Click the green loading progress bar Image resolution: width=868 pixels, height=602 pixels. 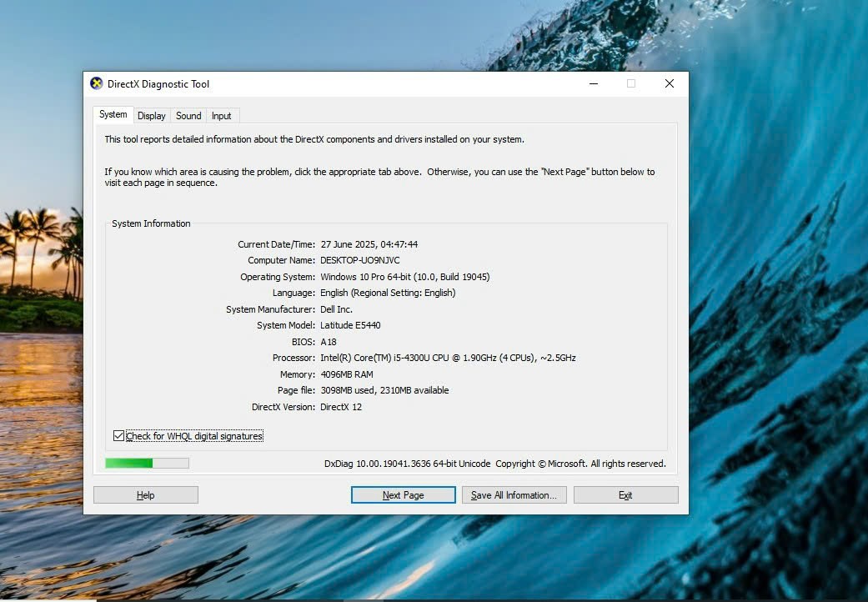[x=148, y=463]
